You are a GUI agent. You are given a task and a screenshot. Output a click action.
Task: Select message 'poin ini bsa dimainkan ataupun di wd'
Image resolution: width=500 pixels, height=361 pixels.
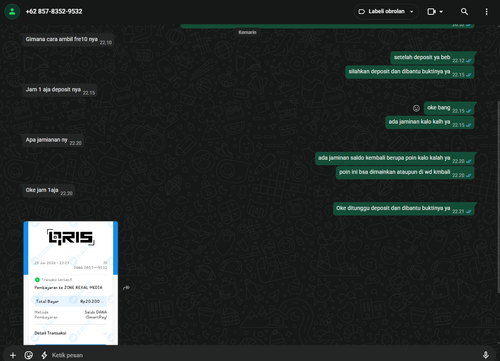[x=405, y=173]
